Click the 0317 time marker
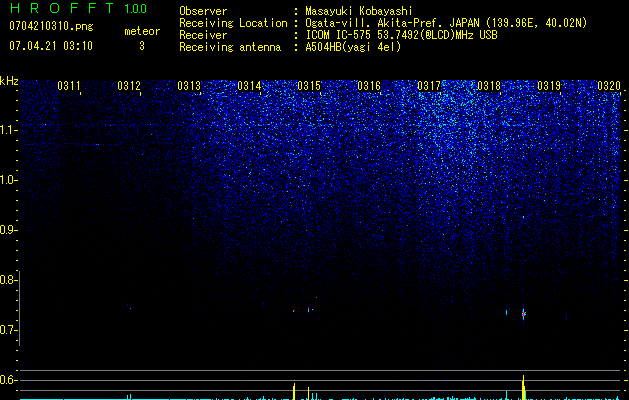This screenshot has height=400, width=629. click(x=429, y=86)
